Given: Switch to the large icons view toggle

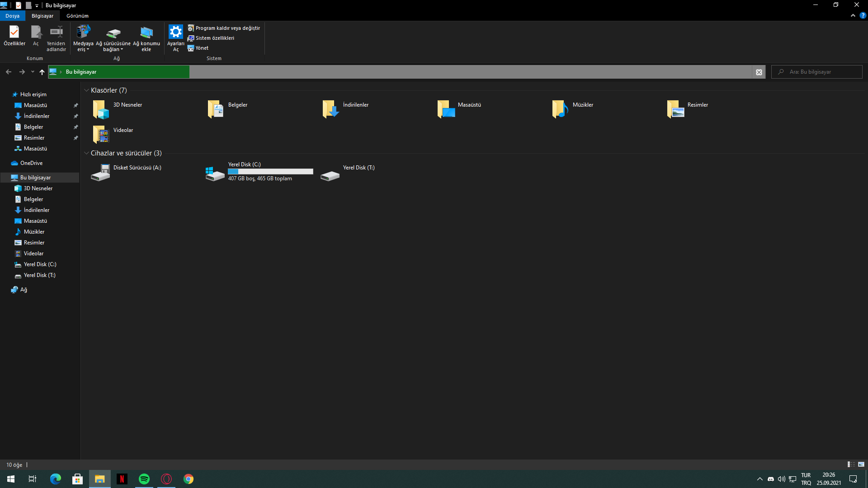Looking at the screenshot, I should click(861, 465).
